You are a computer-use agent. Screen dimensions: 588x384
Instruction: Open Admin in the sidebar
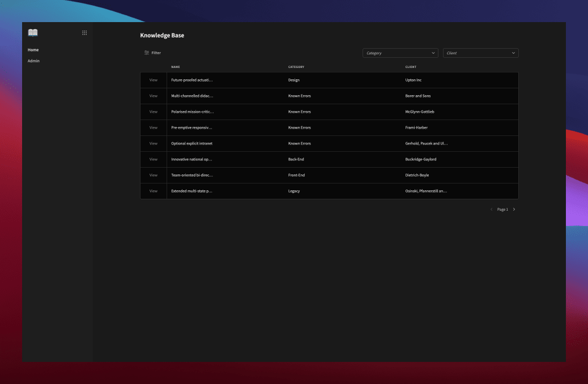click(x=33, y=61)
